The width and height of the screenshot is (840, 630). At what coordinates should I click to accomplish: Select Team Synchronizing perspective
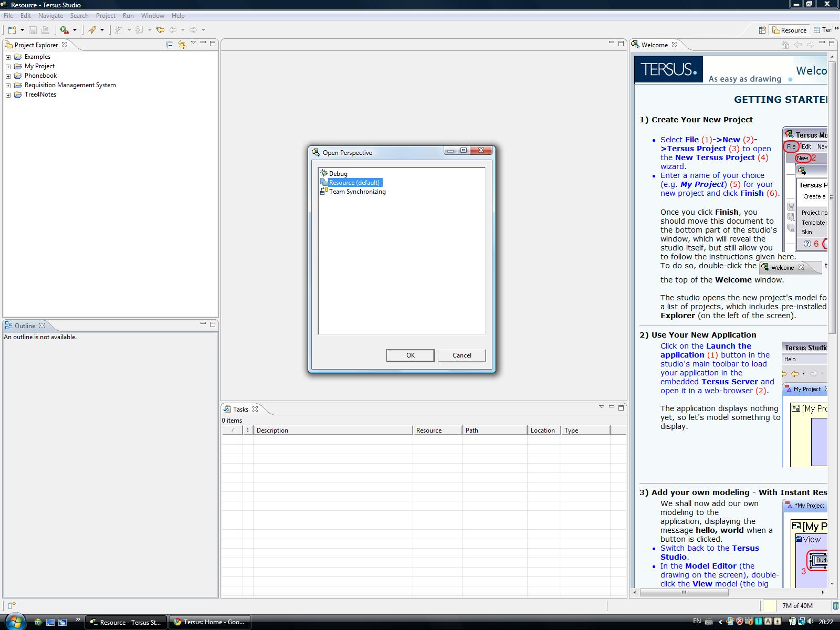pyautogui.click(x=357, y=192)
